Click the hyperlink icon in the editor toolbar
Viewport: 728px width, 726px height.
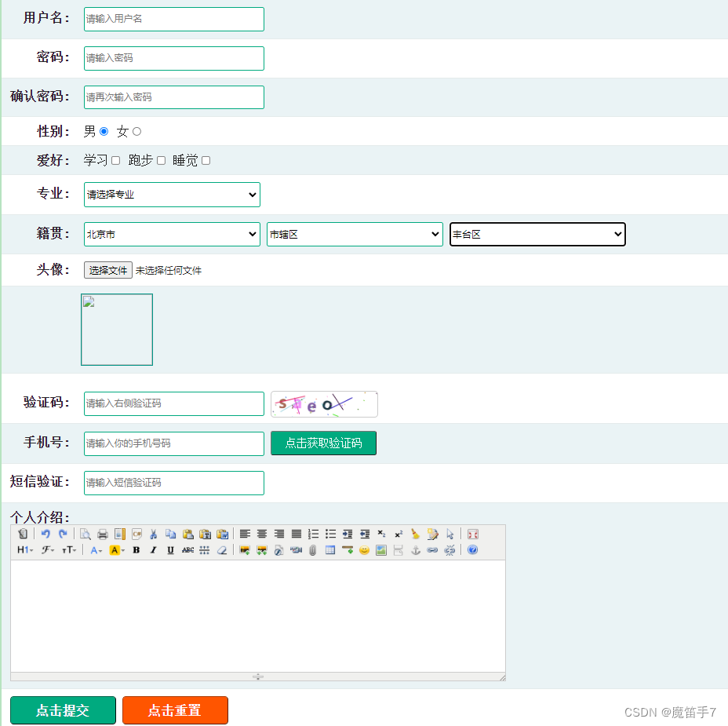coord(433,550)
